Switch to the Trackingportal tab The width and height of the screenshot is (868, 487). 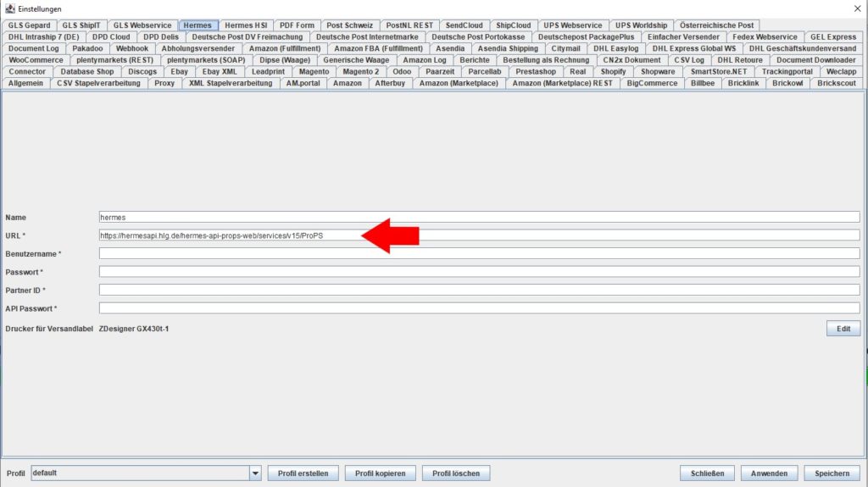(x=787, y=72)
